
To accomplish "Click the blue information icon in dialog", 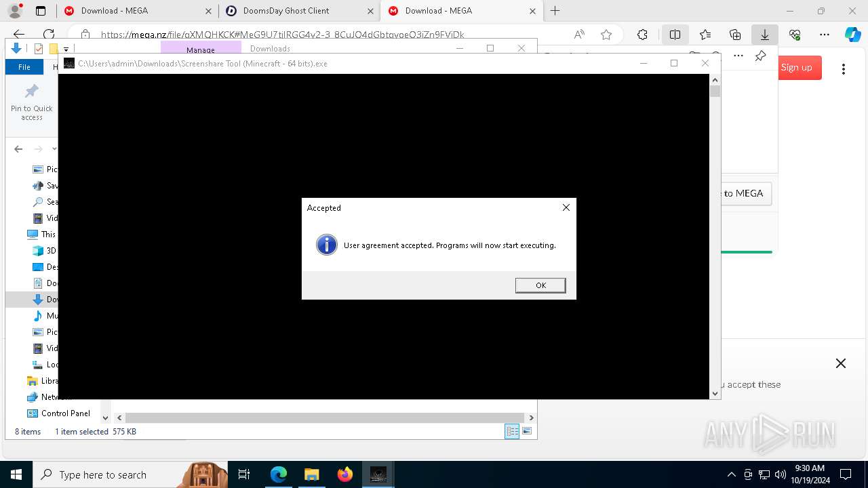I will pyautogui.click(x=327, y=245).
